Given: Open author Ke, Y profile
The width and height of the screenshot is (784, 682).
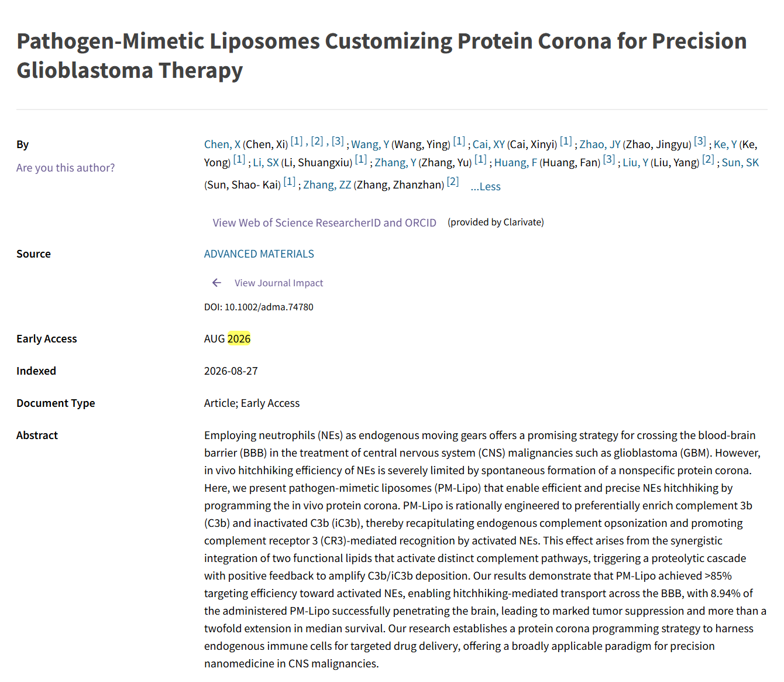Looking at the screenshot, I should (725, 144).
